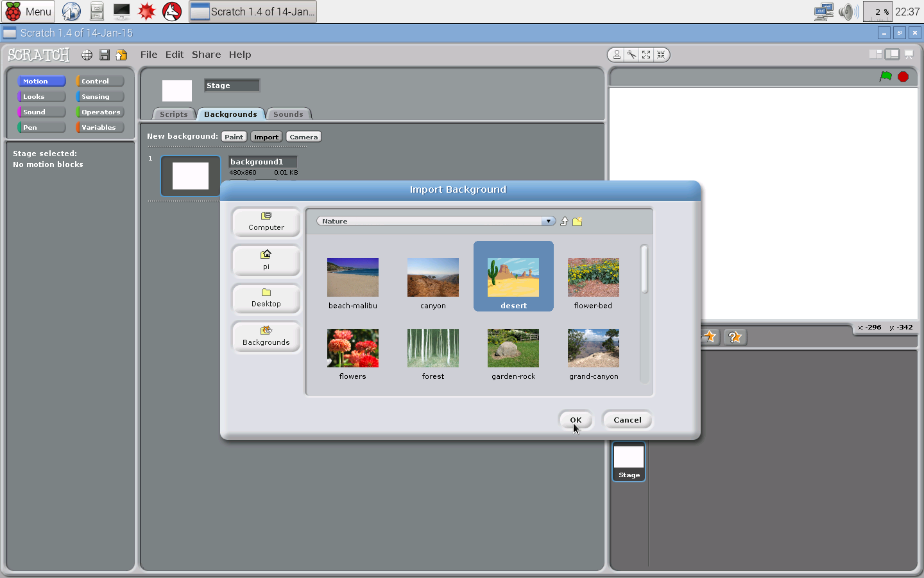Select the shrink sprite tool

(661, 55)
